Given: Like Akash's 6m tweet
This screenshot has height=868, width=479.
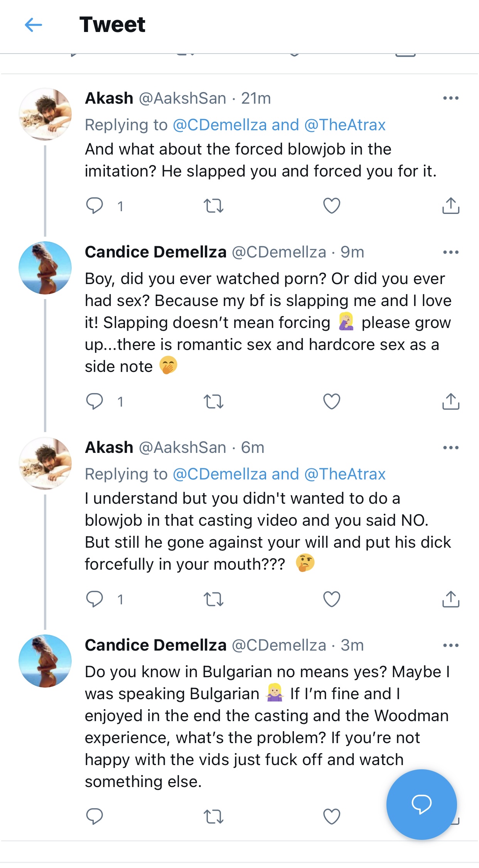Looking at the screenshot, I should [x=332, y=599].
